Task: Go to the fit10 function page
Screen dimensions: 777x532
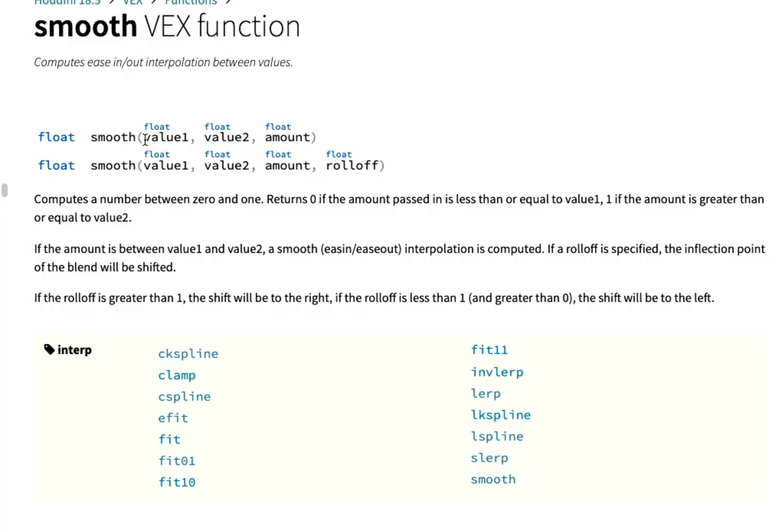Action: click(177, 482)
